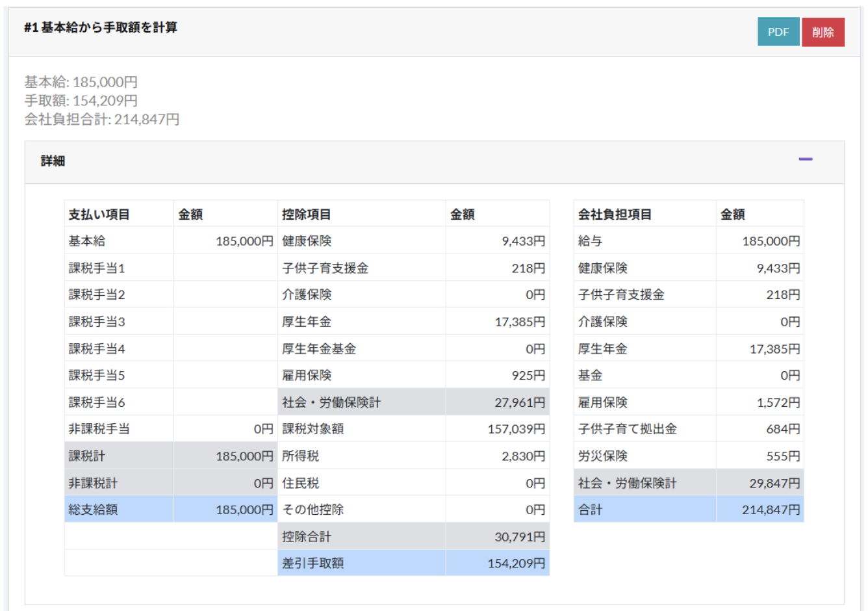Image resolution: width=868 pixels, height=611 pixels.
Task: Click the 控除合計 value 30,791円
Action: coord(520,537)
